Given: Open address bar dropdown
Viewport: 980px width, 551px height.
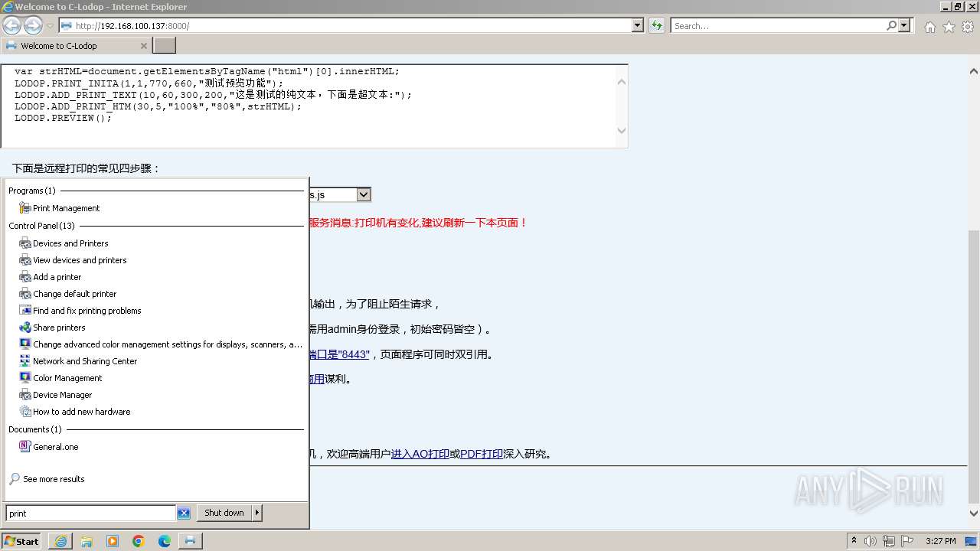Looking at the screenshot, I should 638,26.
